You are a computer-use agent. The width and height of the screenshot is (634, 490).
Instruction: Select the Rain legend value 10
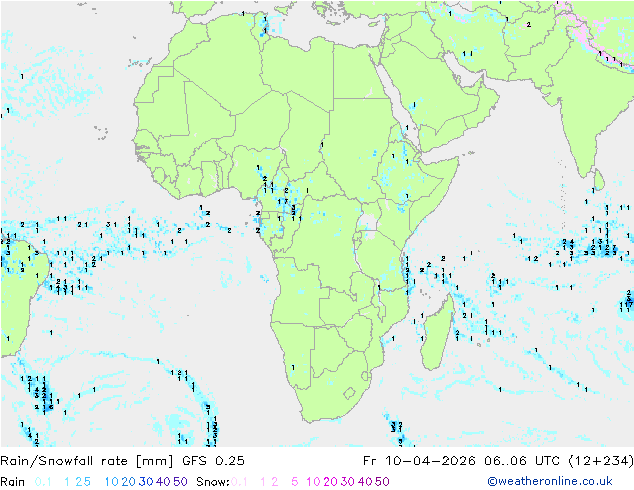tap(112, 482)
